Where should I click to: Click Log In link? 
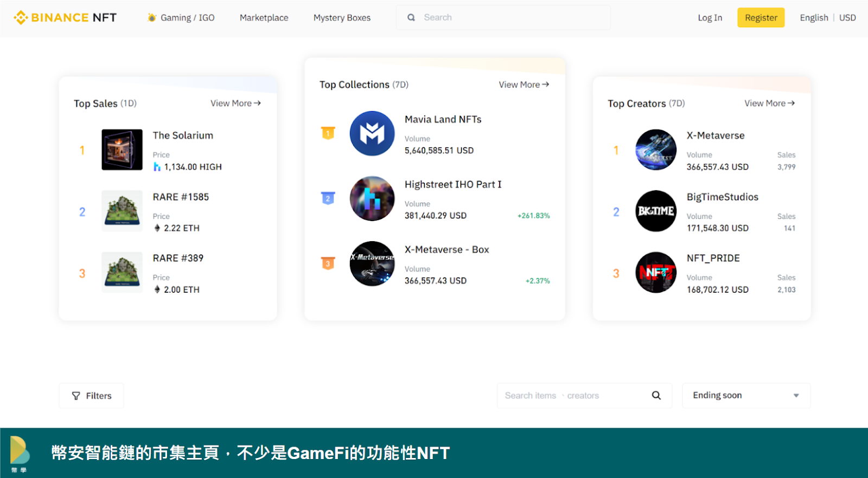pos(710,18)
